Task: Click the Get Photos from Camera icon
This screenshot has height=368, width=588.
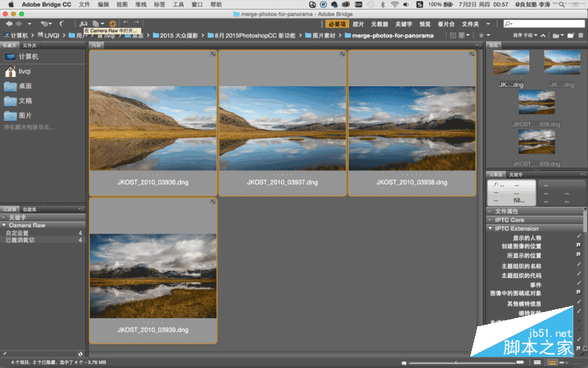Action: point(82,24)
